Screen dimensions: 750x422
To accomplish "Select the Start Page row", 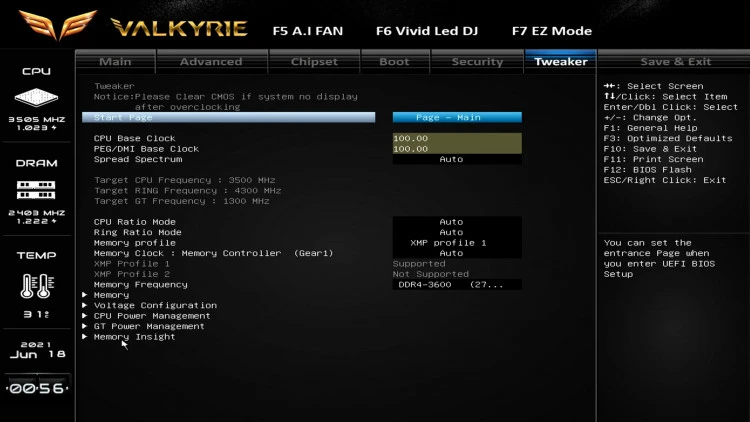I will [229, 117].
